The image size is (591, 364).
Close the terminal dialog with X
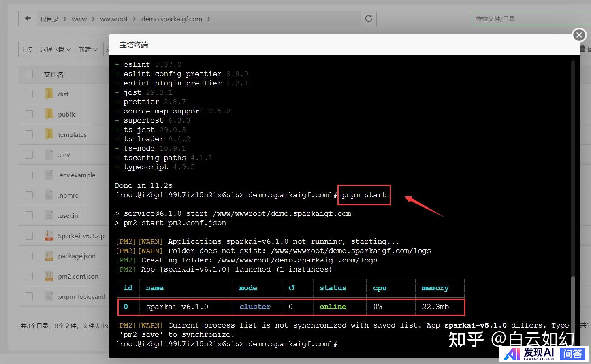(x=579, y=35)
